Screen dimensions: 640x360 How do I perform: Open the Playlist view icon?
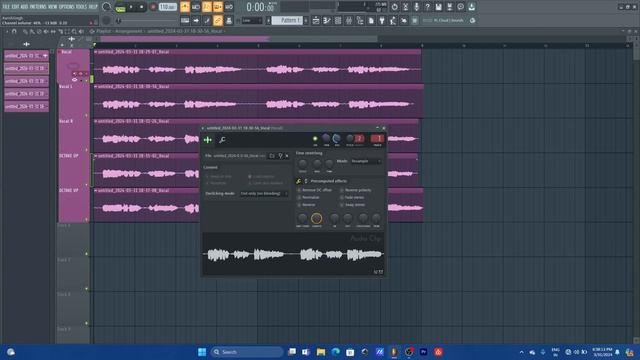(x=316, y=20)
